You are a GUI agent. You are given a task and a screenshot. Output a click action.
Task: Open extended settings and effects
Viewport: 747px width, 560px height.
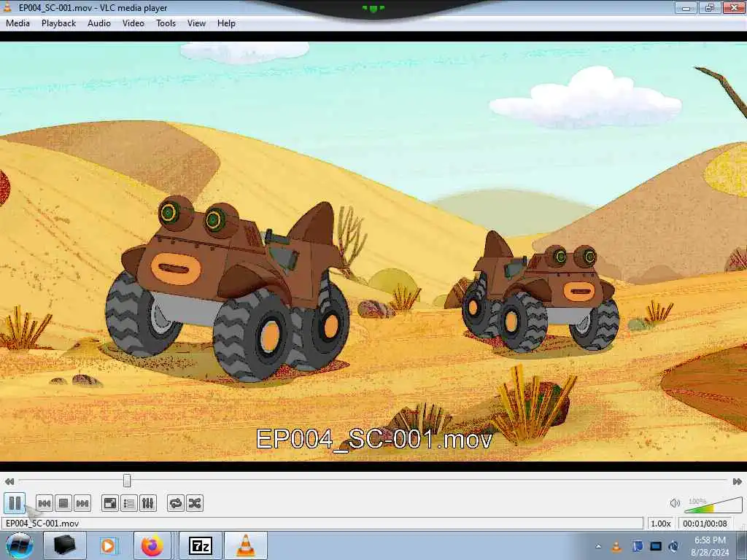point(147,503)
